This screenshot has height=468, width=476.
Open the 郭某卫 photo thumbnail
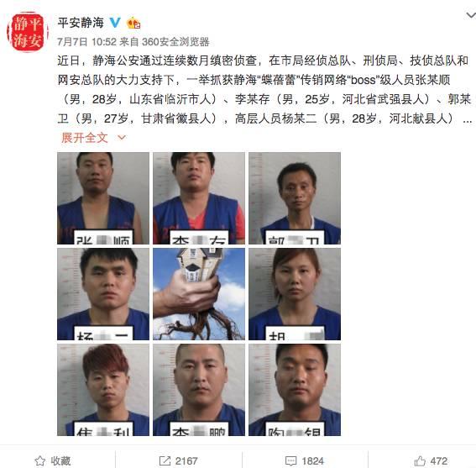[295, 198]
